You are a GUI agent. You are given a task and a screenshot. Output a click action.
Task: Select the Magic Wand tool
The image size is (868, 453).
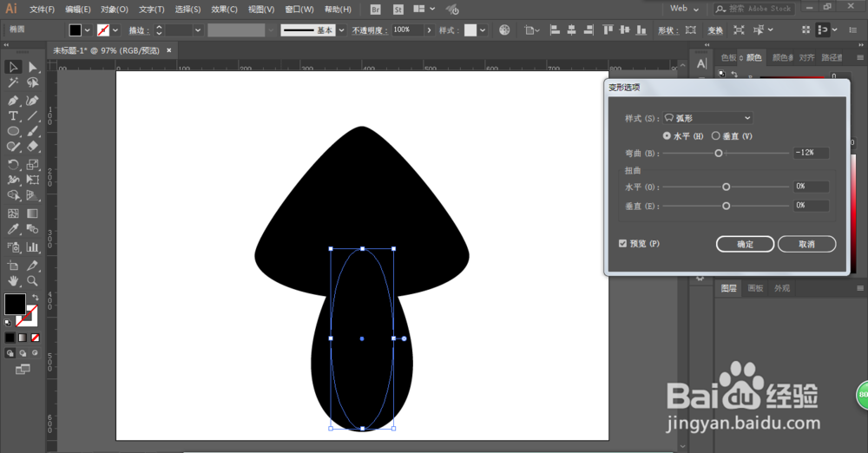tap(13, 83)
